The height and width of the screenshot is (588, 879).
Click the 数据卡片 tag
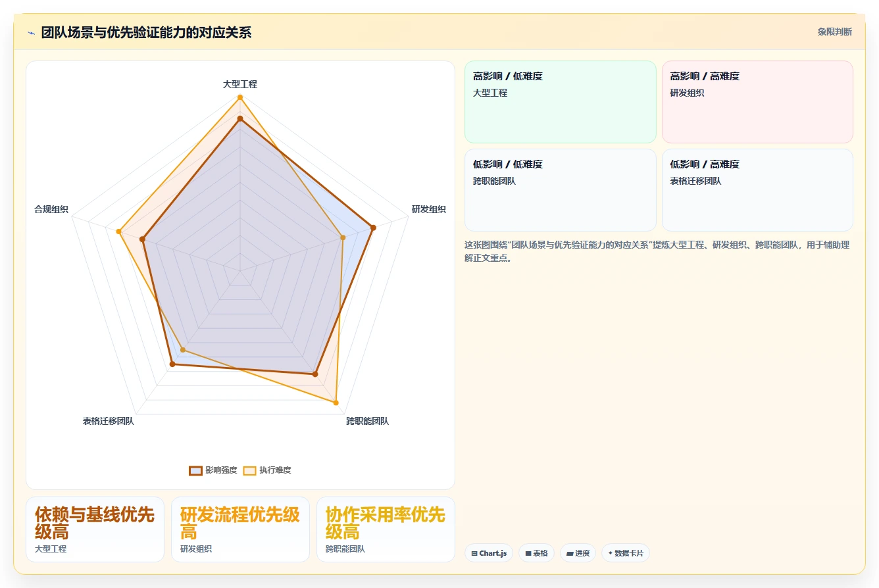tap(626, 553)
